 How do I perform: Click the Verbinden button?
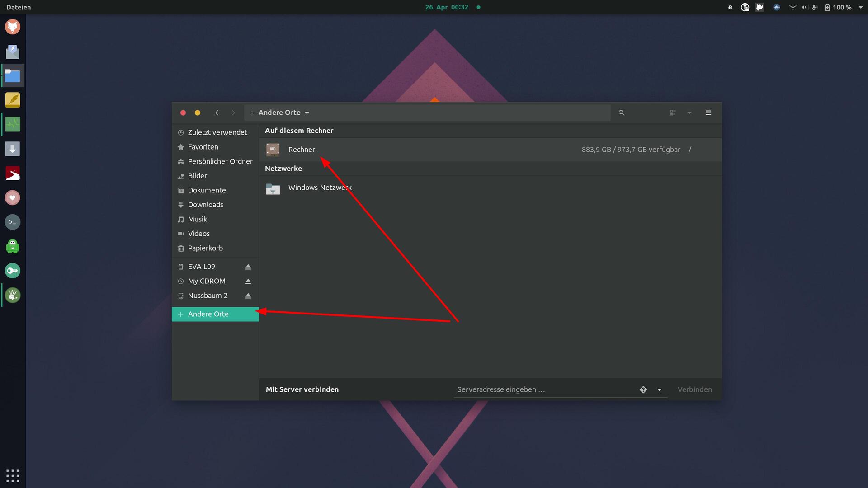pyautogui.click(x=694, y=389)
